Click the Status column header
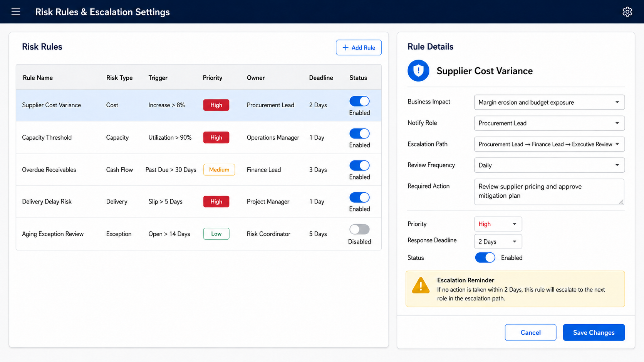 point(358,78)
